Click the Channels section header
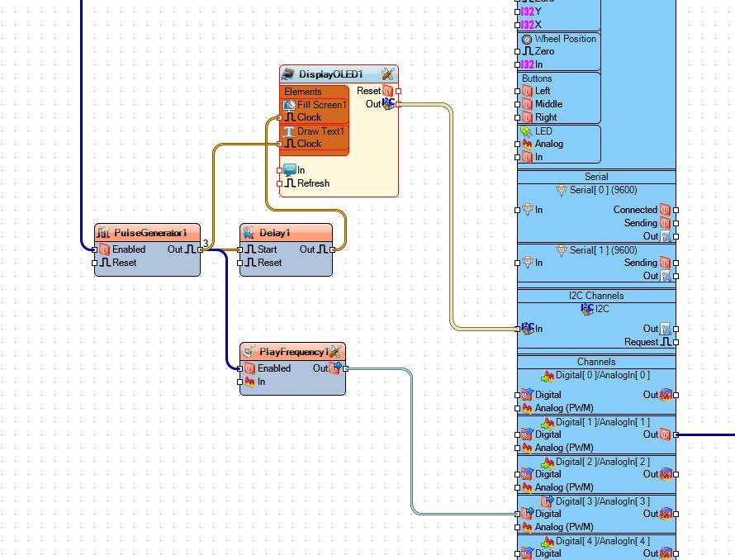The image size is (735, 560). tap(596, 362)
